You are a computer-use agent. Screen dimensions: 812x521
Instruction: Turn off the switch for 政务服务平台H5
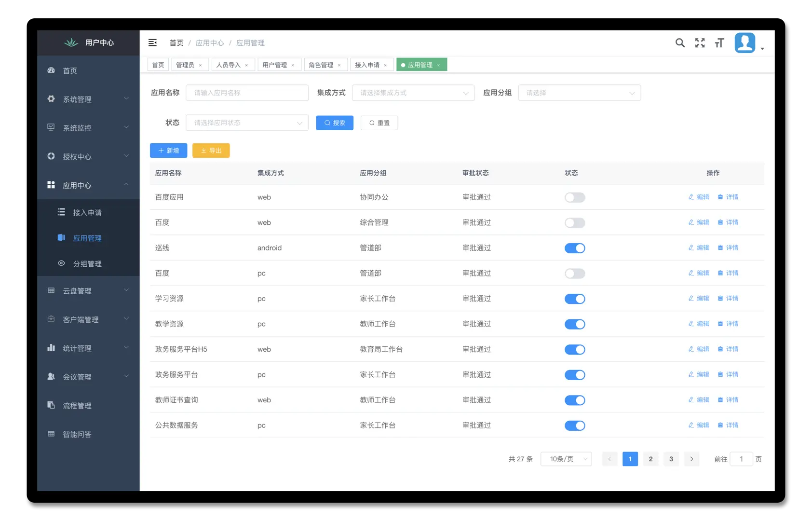tap(575, 349)
